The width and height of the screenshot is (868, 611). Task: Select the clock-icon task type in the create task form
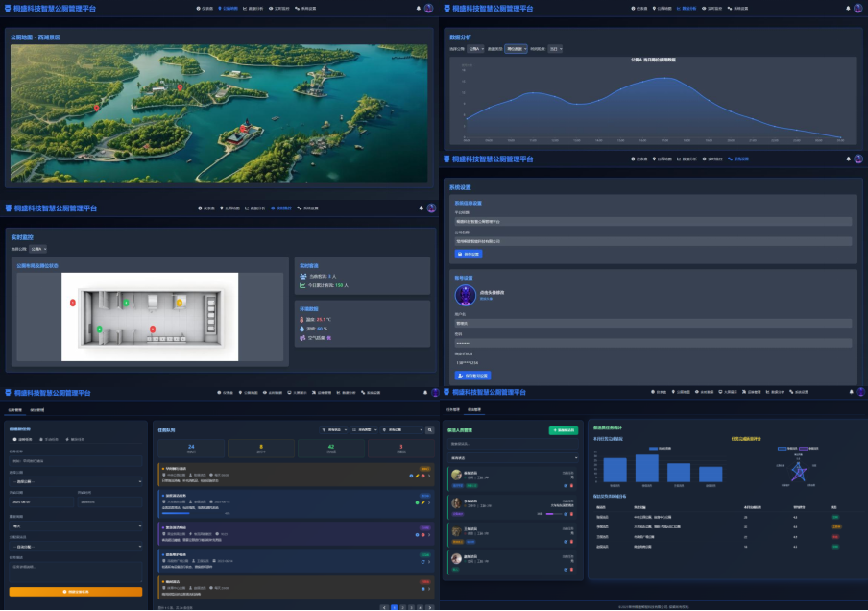tap(23, 439)
